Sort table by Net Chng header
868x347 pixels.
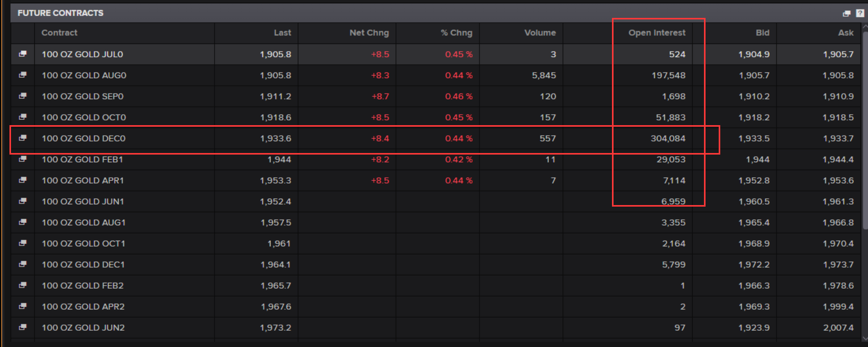click(x=369, y=33)
